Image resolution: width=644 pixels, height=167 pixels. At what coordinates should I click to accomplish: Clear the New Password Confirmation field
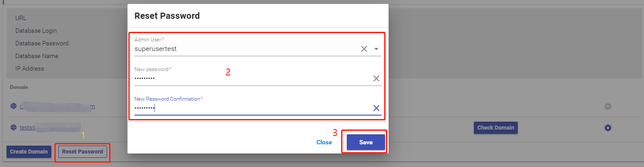pyautogui.click(x=376, y=108)
